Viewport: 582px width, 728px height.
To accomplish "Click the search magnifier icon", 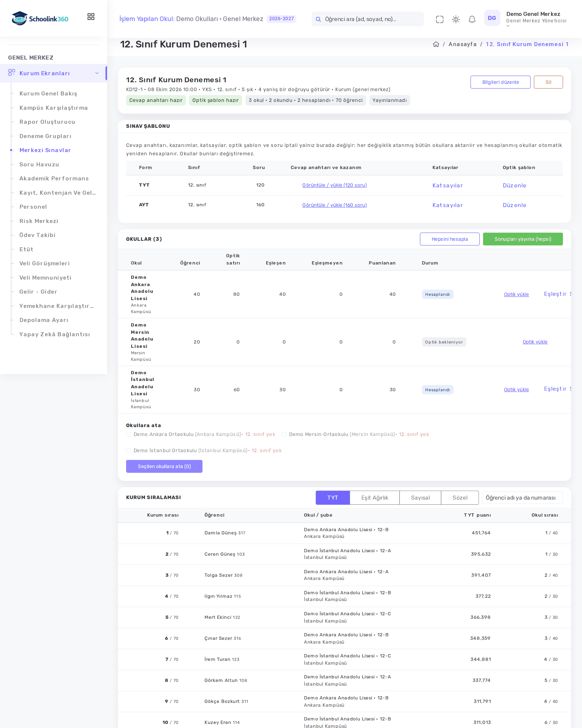I will pyautogui.click(x=318, y=19).
